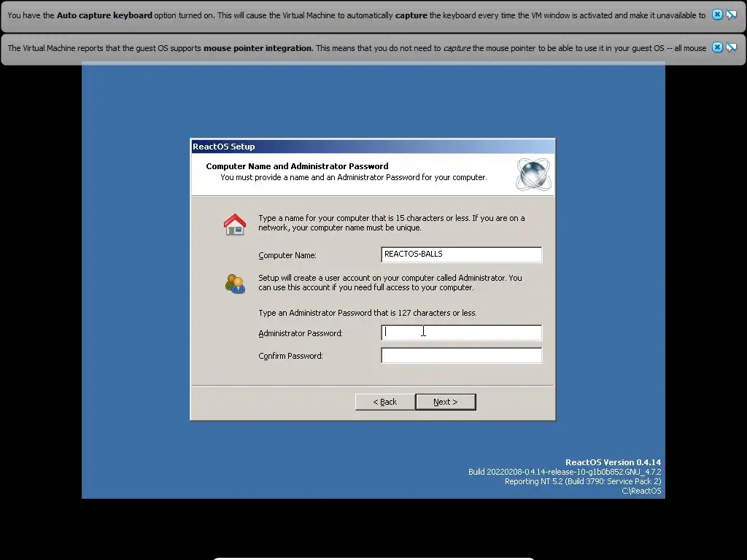Go to previous step with Back button

[x=385, y=402]
